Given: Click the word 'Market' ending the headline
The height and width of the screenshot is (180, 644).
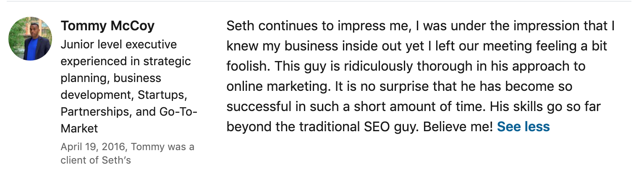Looking at the screenshot, I should tap(79, 128).
